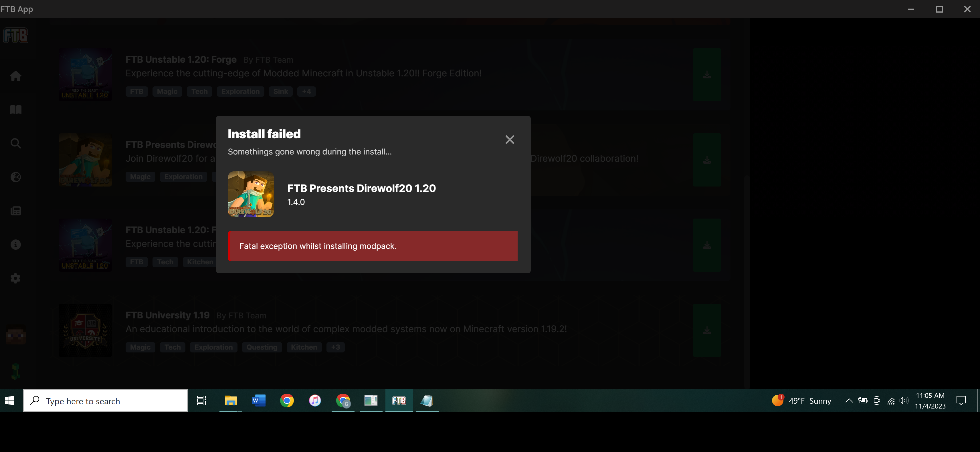Select the Questing tag on FTB University
This screenshot has height=452, width=980.
(x=261, y=347)
